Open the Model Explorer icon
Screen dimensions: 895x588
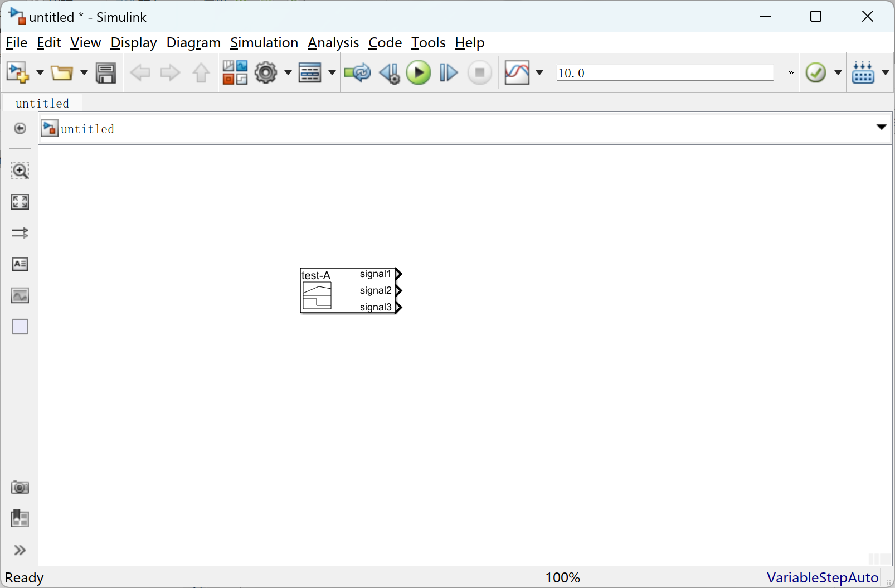click(x=310, y=73)
